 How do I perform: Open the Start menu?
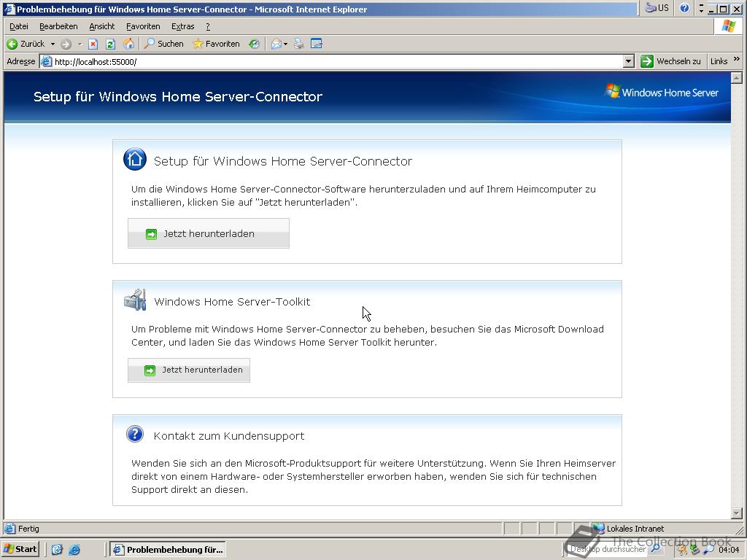pyautogui.click(x=20, y=549)
